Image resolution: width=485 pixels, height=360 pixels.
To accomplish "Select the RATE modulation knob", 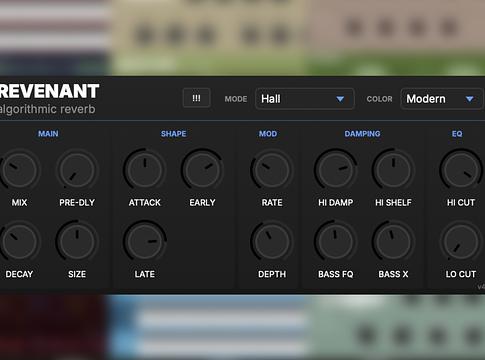I will coord(272,170).
